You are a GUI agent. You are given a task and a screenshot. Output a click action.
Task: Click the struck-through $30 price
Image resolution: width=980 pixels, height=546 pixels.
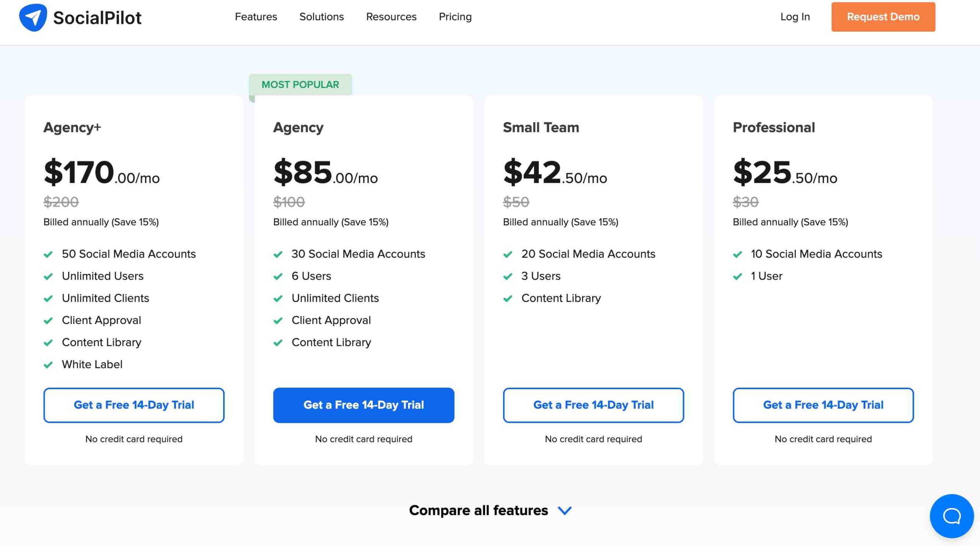pyautogui.click(x=745, y=202)
